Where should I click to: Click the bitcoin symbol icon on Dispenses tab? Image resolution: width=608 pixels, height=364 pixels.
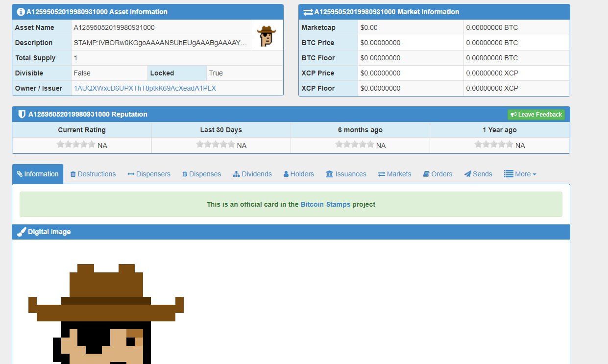pyautogui.click(x=185, y=174)
